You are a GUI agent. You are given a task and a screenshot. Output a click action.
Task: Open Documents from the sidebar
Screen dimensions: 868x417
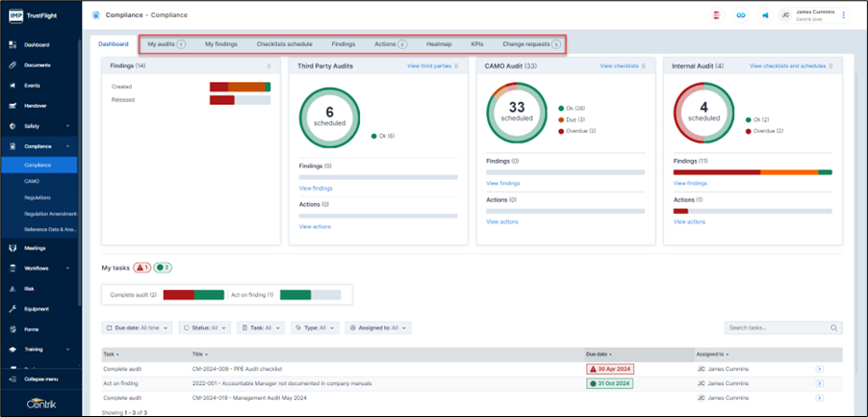[x=37, y=65]
